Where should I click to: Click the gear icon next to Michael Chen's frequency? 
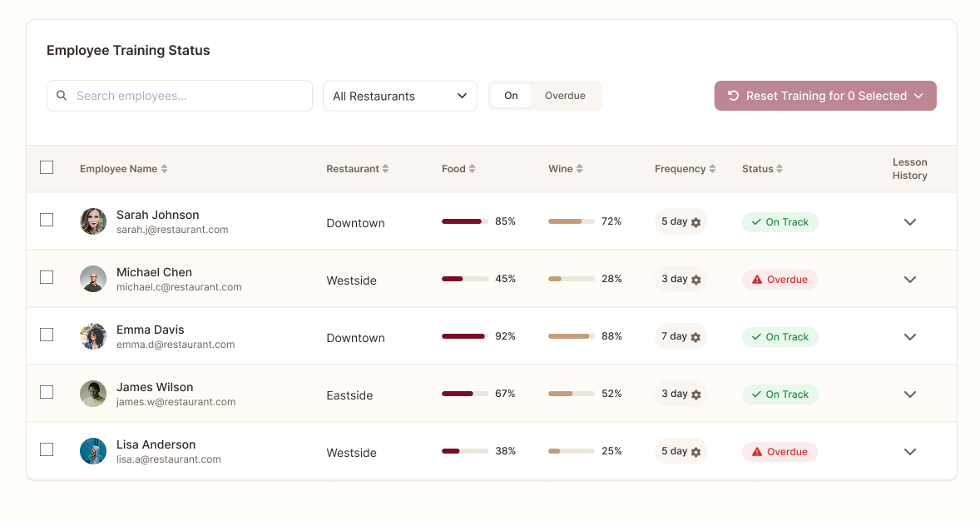[695, 279]
